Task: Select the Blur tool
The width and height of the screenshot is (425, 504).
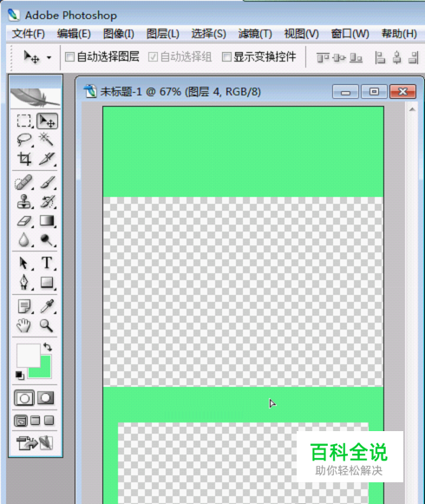Action: point(24,240)
